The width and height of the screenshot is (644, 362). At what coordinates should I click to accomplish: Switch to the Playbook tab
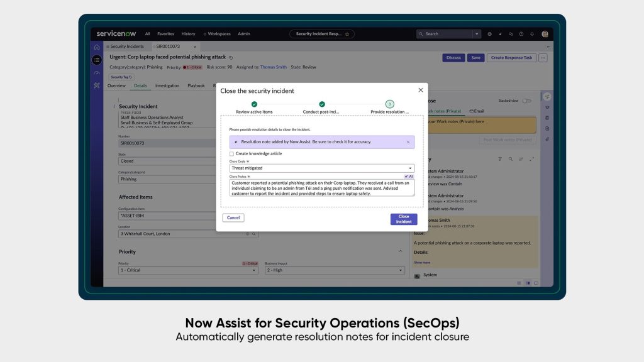196,85
